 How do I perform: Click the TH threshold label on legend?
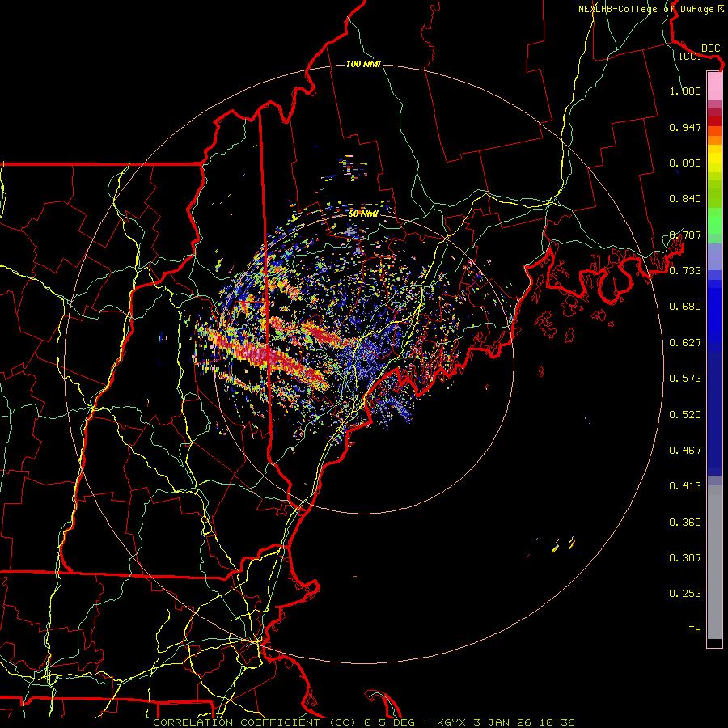click(x=695, y=630)
